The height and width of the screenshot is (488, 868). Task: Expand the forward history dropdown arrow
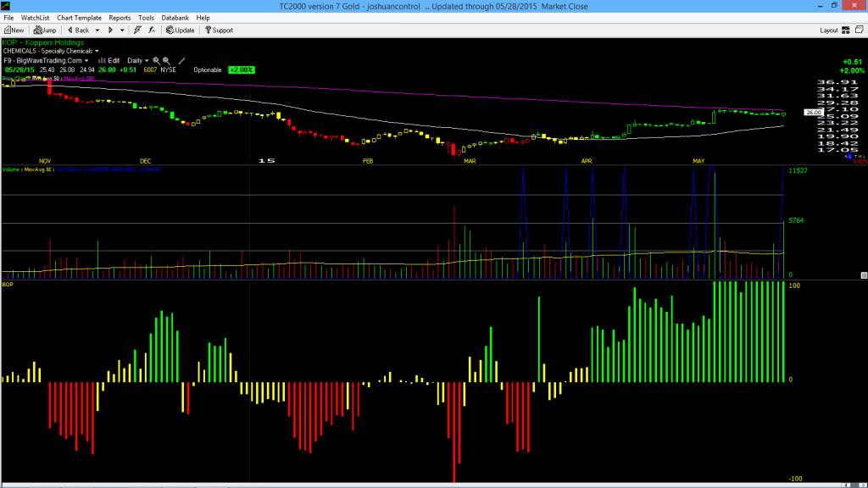[x=122, y=30]
